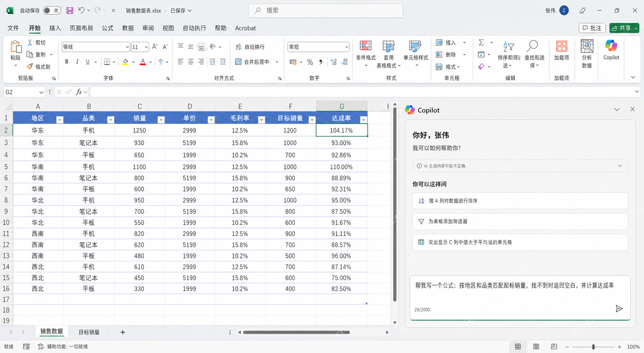Click the comma style icon
This screenshot has width=644, height=353.
tap(321, 62)
